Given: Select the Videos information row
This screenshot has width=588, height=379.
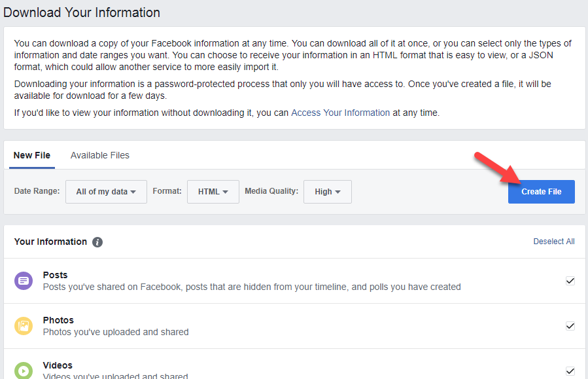Looking at the screenshot, I should tap(262, 368).
